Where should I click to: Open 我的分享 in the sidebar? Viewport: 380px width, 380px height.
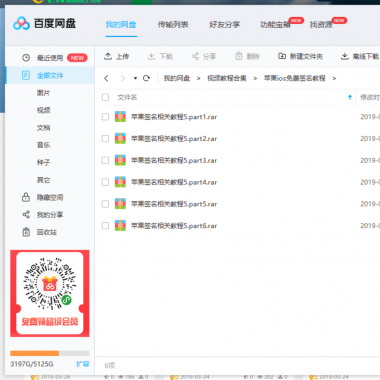point(50,215)
